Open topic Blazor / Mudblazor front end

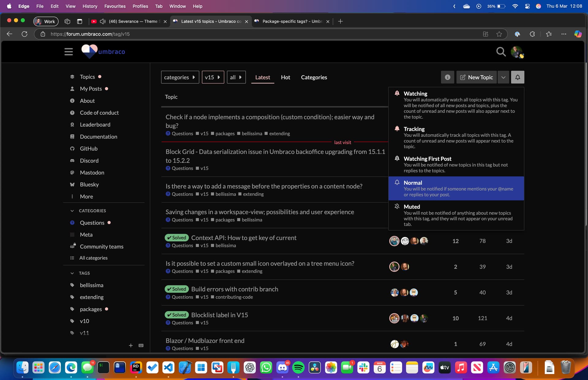205,340
